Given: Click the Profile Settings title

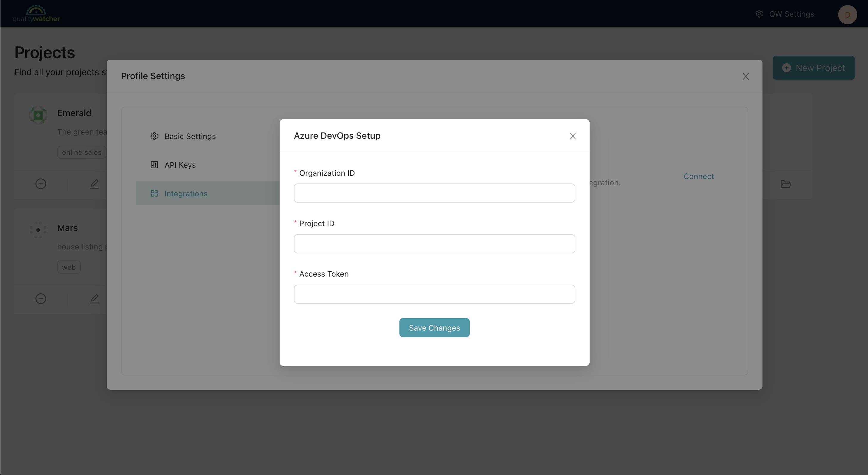Looking at the screenshot, I should pos(153,76).
